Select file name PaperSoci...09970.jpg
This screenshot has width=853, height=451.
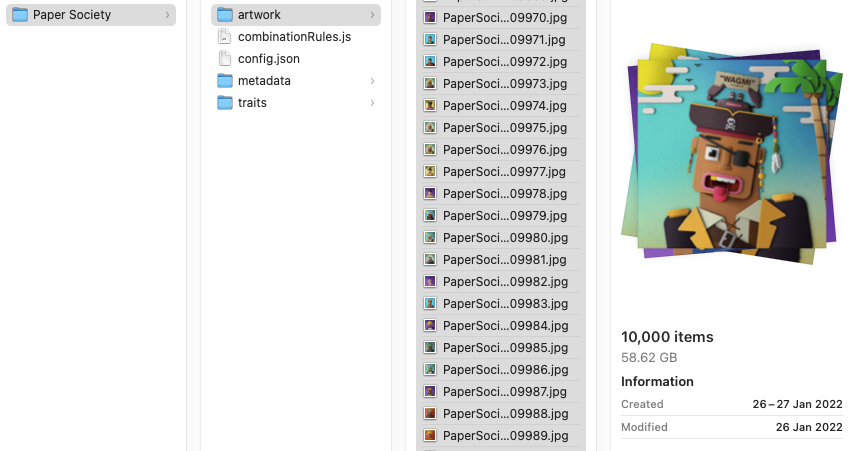click(505, 17)
